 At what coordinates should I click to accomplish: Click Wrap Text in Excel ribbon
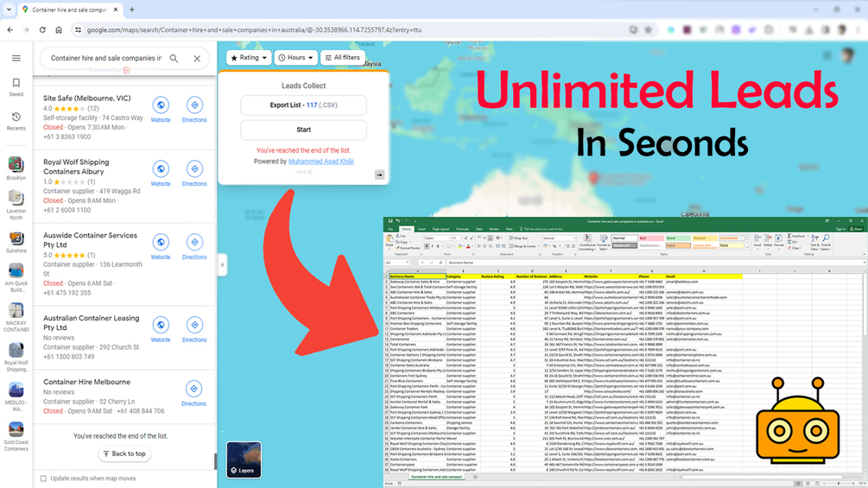(x=518, y=238)
